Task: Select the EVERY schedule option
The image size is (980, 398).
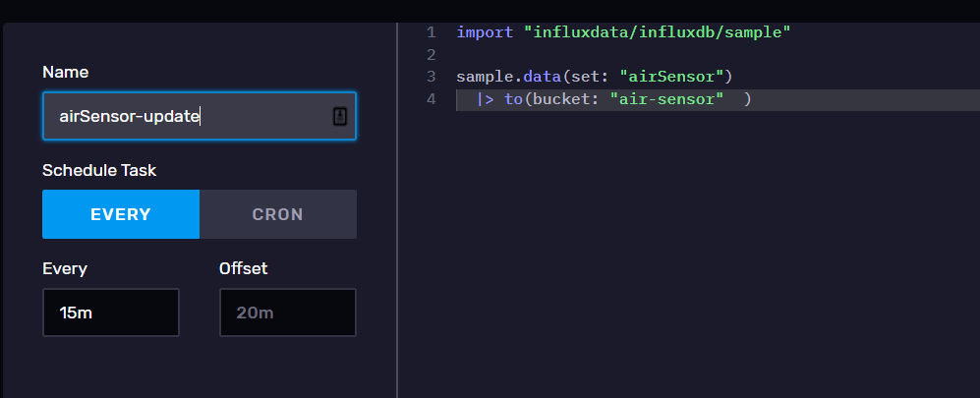Action: [x=121, y=214]
